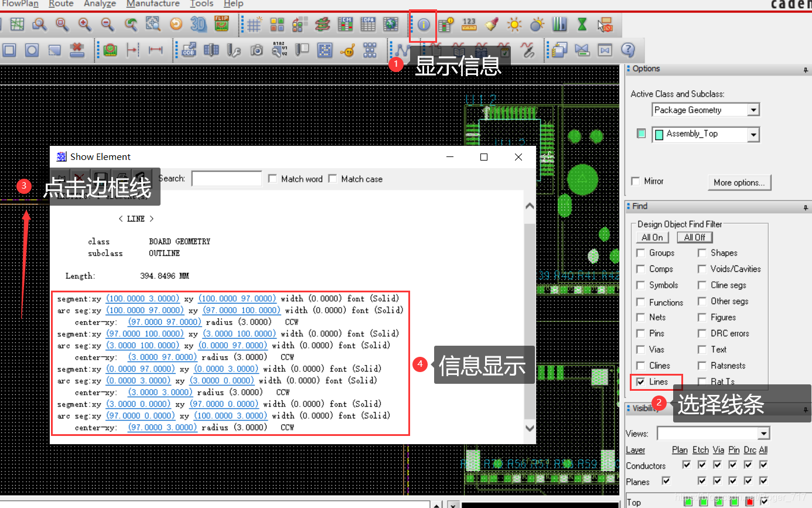The height and width of the screenshot is (508, 812).
Task: Click the sun-shaped Highlight icon
Action: click(x=514, y=25)
